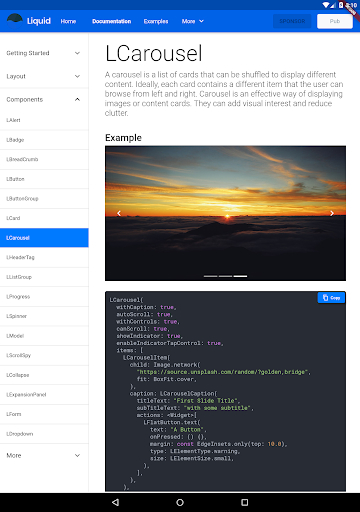Expand the Layout section chevron
Image resolution: width=360 pixels, height=512 pixels.
[x=77, y=76]
